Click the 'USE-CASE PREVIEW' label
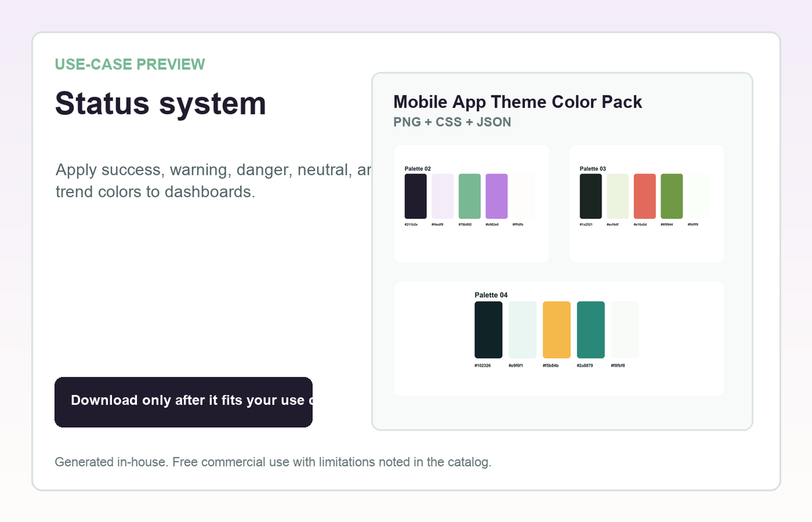 130,64
